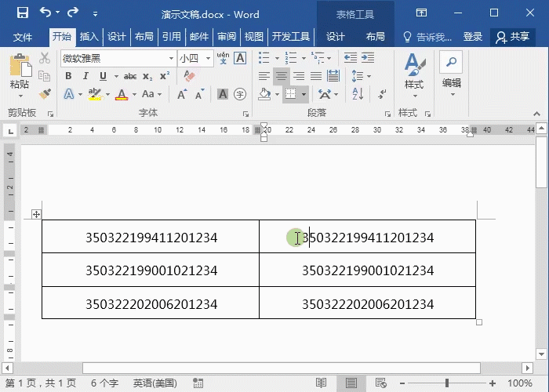Decrease font size with A down

(199, 94)
